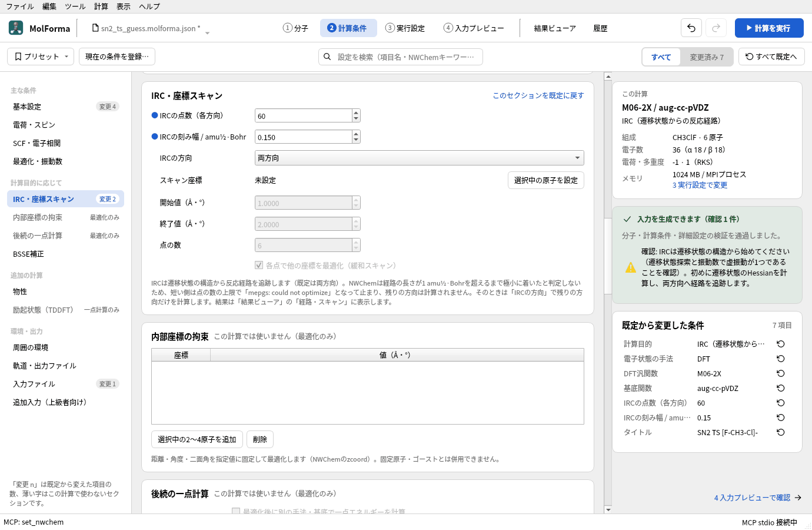Open the 計算 menu
The image size is (812, 530).
click(x=101, y=6)
